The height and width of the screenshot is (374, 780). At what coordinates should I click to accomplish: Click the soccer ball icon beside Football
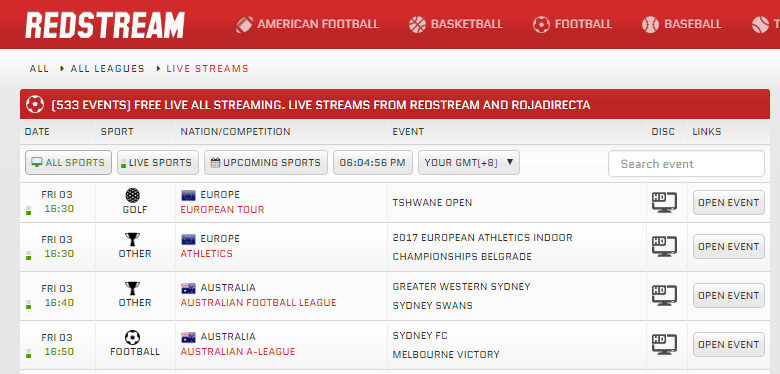pyautogui.click(x=541, y=24)
